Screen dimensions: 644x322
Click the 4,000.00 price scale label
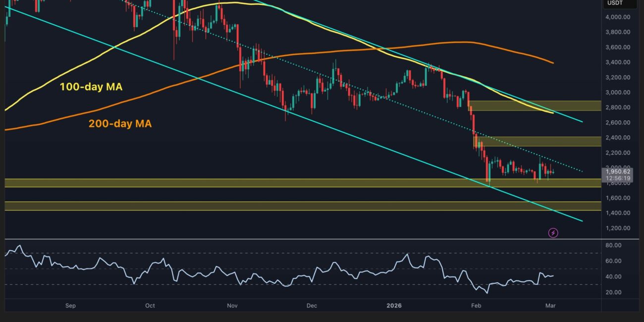[617, 17]
